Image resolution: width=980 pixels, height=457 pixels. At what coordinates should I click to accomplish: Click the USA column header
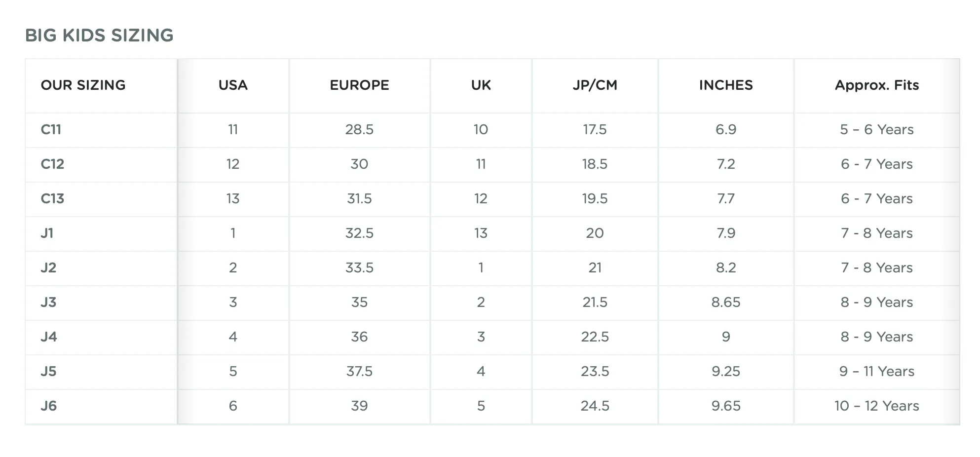[x=233, y=85]
